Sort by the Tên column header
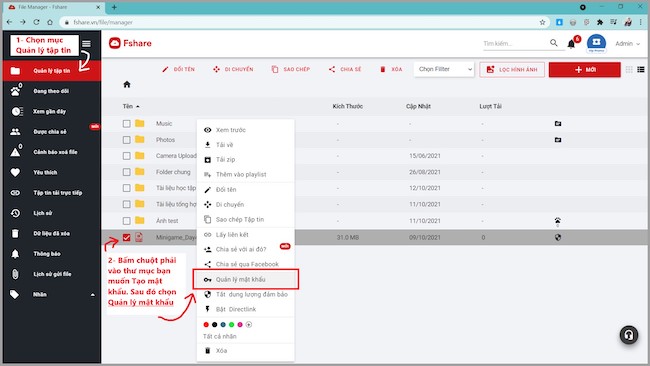 pyautogui.click(x=131, y=107)
